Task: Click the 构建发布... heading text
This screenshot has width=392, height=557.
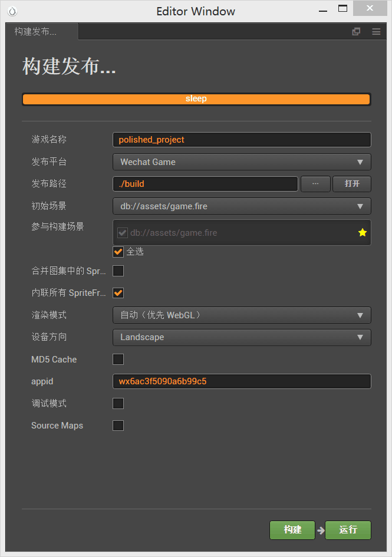Action: coord(69,66)
